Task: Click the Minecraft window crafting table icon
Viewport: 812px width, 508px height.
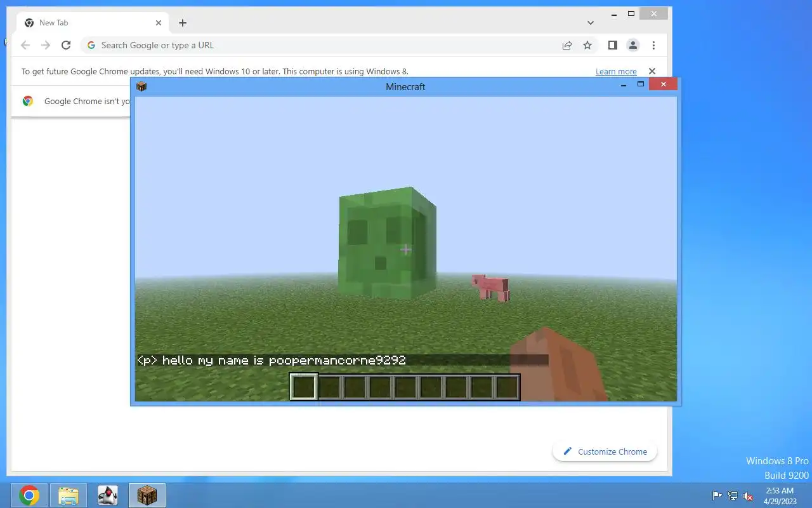Action: [x=141, y=86]
